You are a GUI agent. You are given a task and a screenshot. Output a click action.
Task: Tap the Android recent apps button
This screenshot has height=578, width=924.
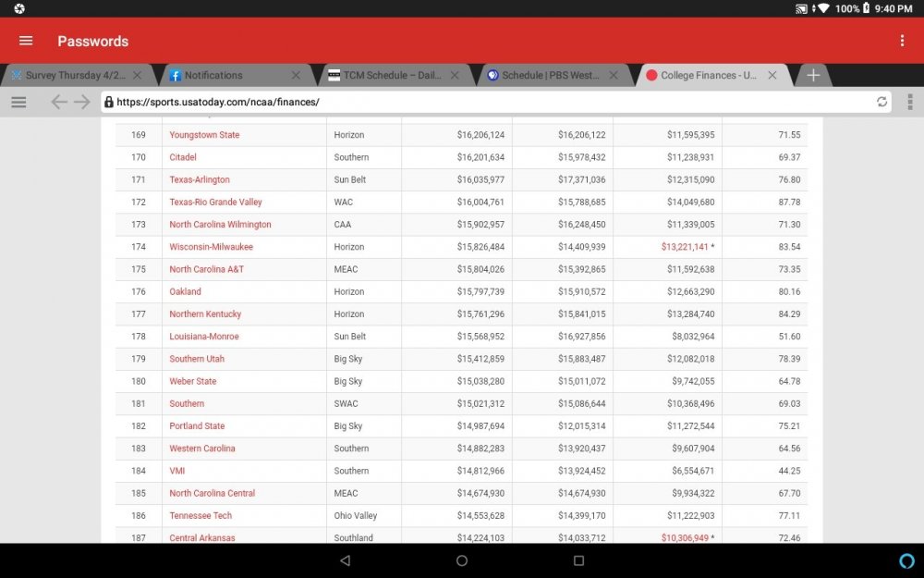[x=578, y=560]
